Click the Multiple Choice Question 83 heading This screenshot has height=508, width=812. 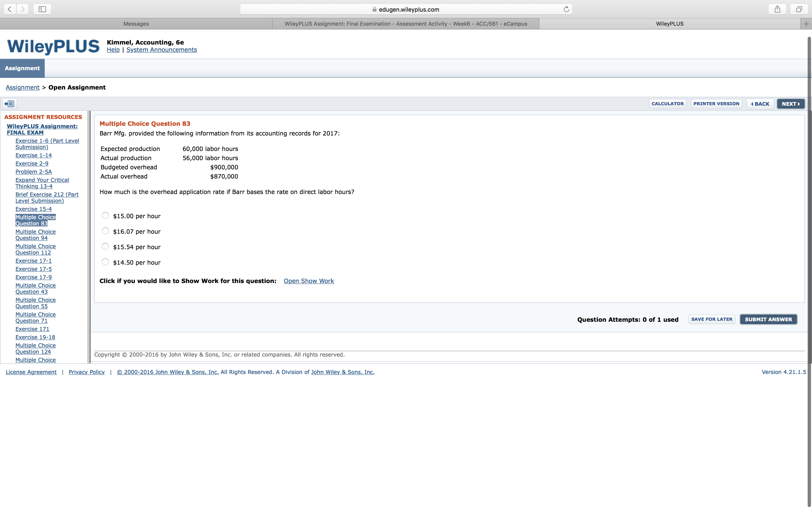point(145,124)
